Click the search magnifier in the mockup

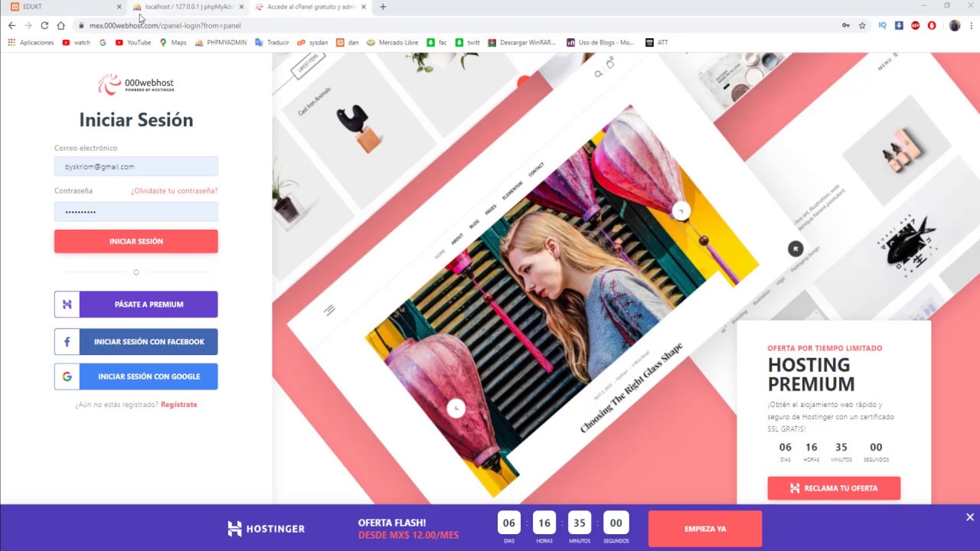point(599,74)
